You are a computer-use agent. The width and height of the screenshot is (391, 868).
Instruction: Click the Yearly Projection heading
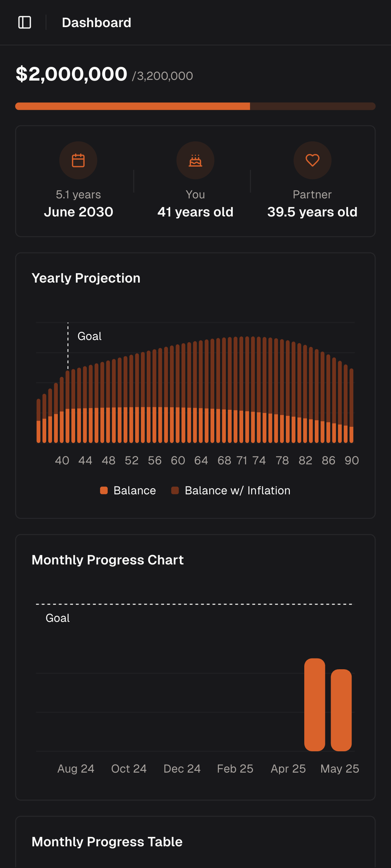point(86,278)
